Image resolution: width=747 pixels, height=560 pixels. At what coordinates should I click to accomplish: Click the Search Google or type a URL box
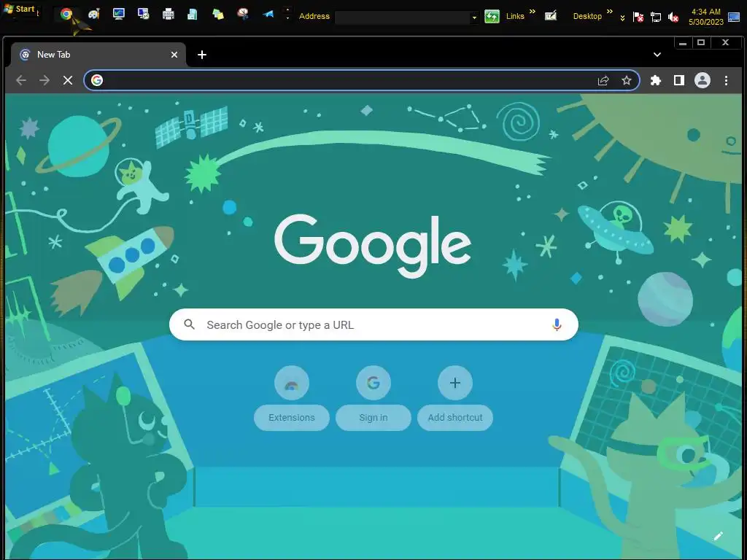(x=374, y=324)
